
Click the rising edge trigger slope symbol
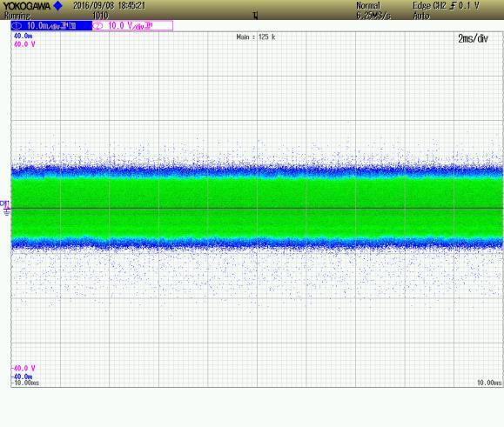point(453,6)
